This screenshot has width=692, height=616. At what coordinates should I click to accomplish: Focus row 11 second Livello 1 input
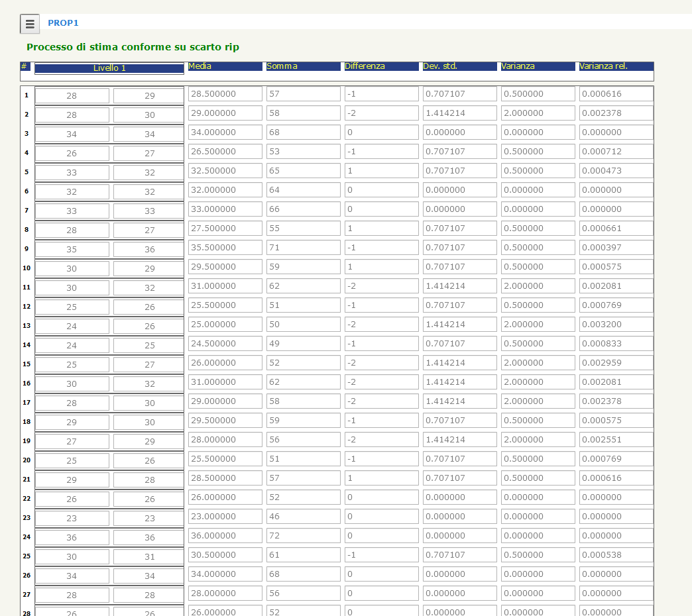point(149,288)
